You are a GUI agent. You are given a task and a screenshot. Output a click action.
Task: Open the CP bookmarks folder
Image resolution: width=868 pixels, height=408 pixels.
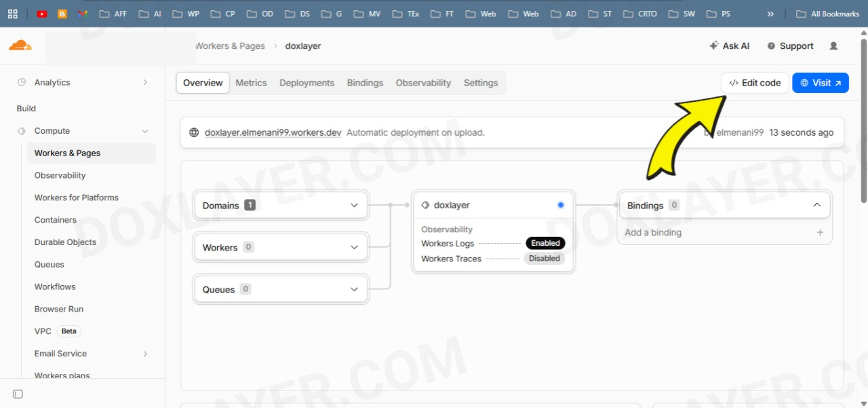point(223,14)
